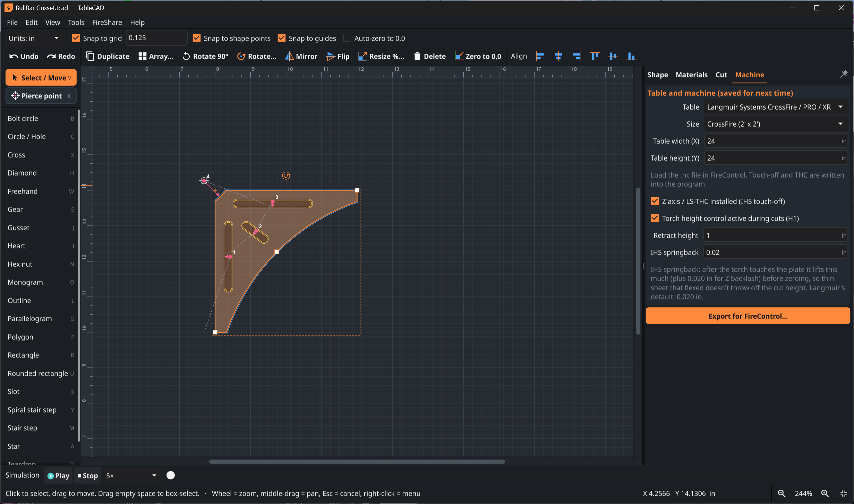This screenshot has height=504, width=854.
Task: Align shapes to bottom edge
Action: click(631, 56)
